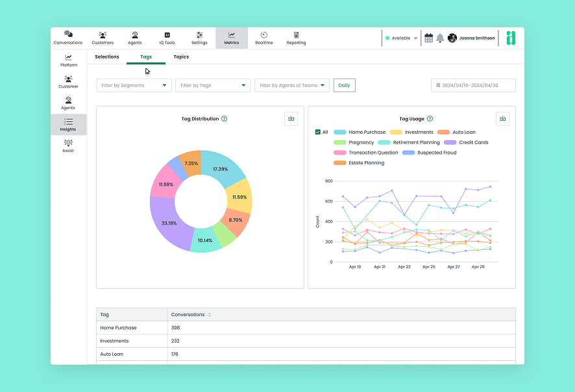Toggle Credit Cards series in the legend
Image resolution: width=575 pixels, height=392 pixels.
pos(466,142)
